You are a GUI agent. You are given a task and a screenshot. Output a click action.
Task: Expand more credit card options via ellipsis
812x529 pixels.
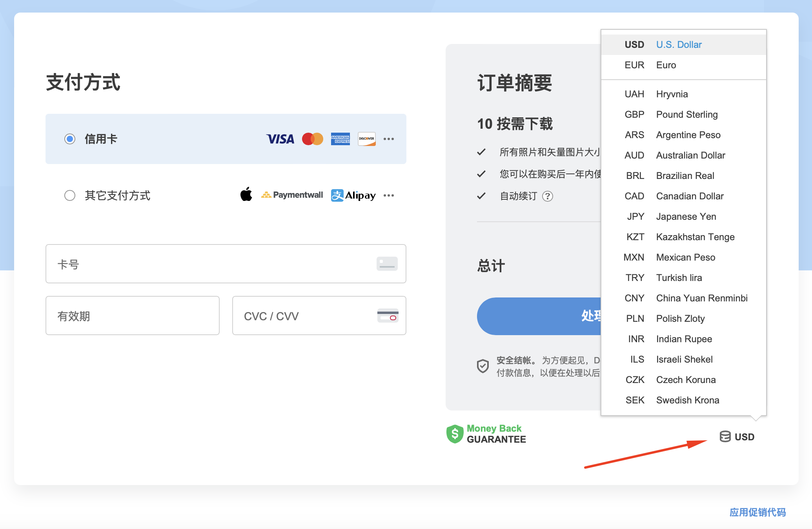(389, 139)
